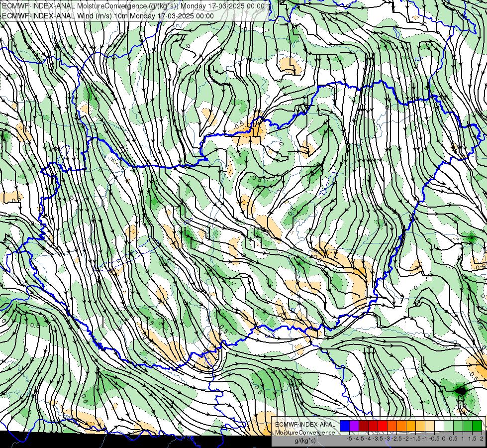The height and width of the screenshot is (448, 487).
Task: Click the '-0.5' legend tick label
Action: [x=434, y=439]
